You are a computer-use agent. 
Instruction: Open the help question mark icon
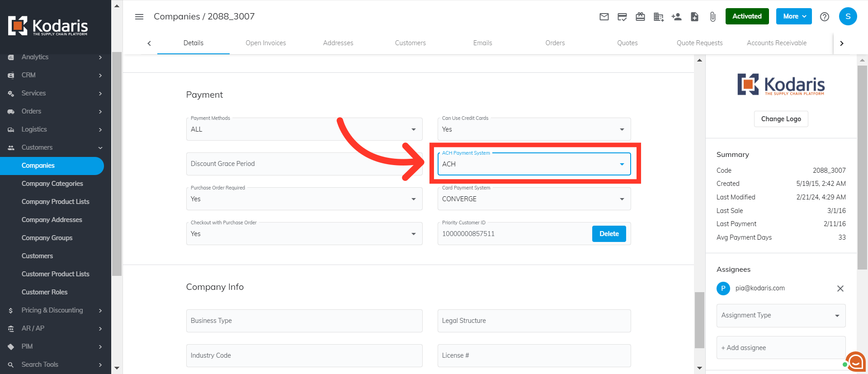tap(825, 17)
